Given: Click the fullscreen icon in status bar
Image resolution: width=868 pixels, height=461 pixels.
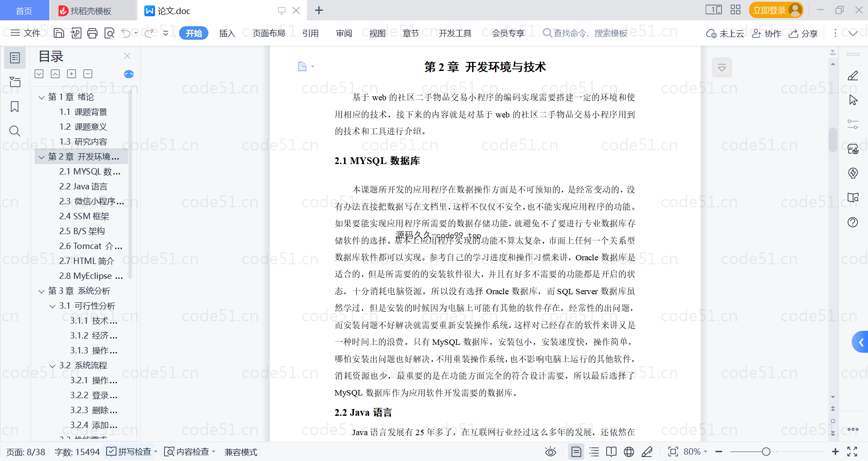Looking at the screenshot, I should (852, 452).
